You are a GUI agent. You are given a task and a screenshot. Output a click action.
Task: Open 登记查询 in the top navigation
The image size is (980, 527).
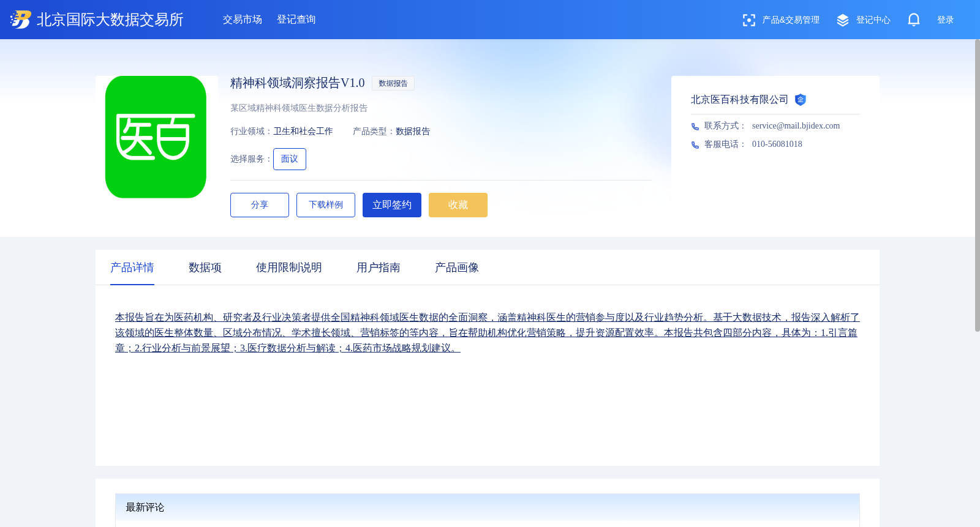click(296, 20)
